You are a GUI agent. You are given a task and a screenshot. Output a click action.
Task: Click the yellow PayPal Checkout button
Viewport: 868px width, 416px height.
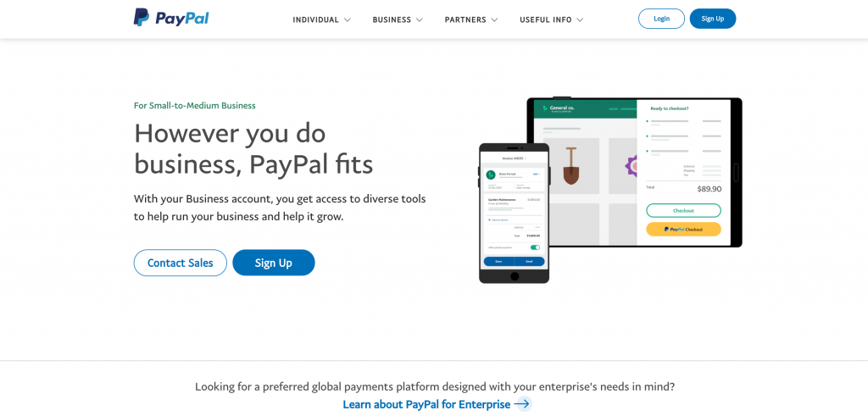pyautogui.click(x=683, y=229)
